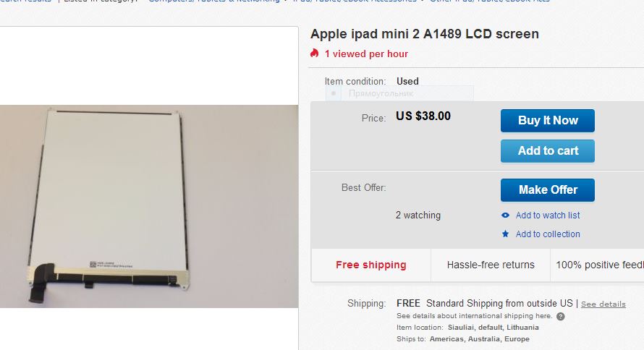Open the Add to watch list link
This screenshot has width=644, height=350.
[x=548, y=215]
